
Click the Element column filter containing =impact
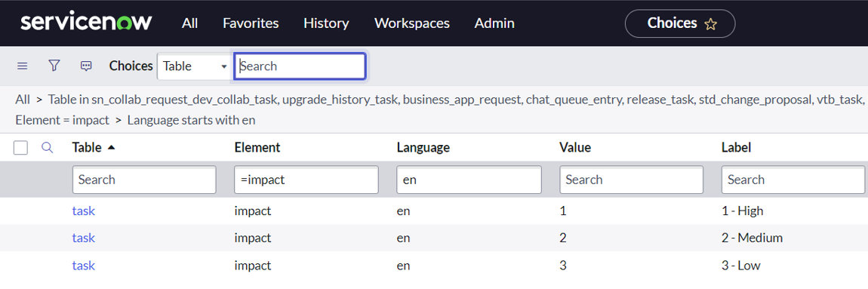click(306, 180)
